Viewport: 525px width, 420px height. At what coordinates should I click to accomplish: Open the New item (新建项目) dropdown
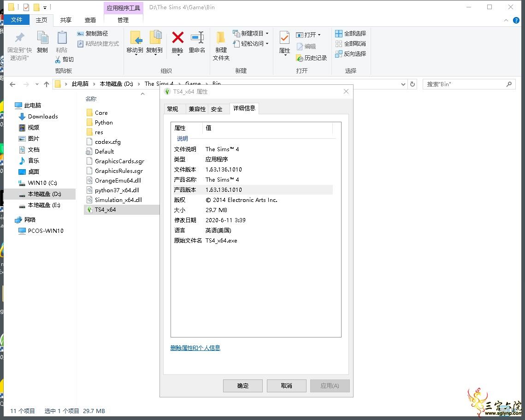coord(251,34)
